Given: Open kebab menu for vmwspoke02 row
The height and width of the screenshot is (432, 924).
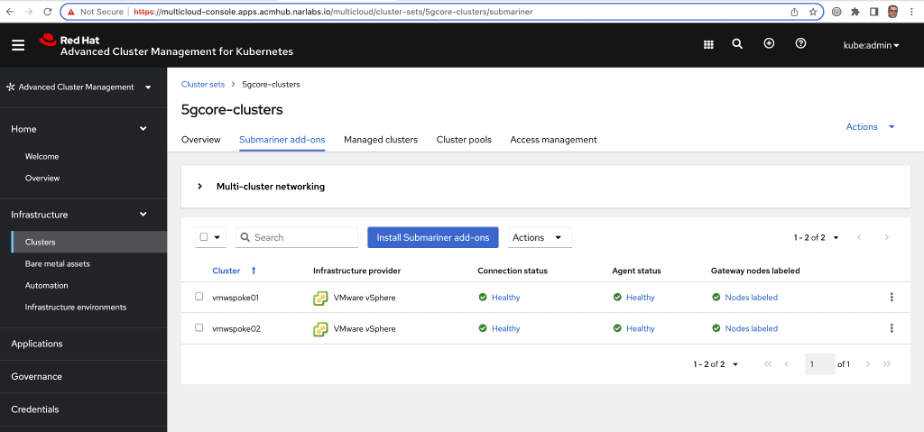Looking at the screenshot, I should (x=891, y=328).
